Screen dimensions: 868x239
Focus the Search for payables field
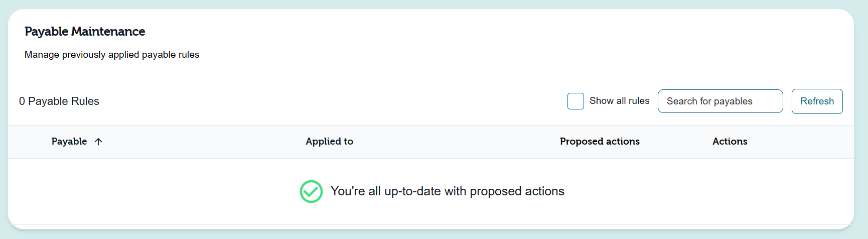click(720, 101)
